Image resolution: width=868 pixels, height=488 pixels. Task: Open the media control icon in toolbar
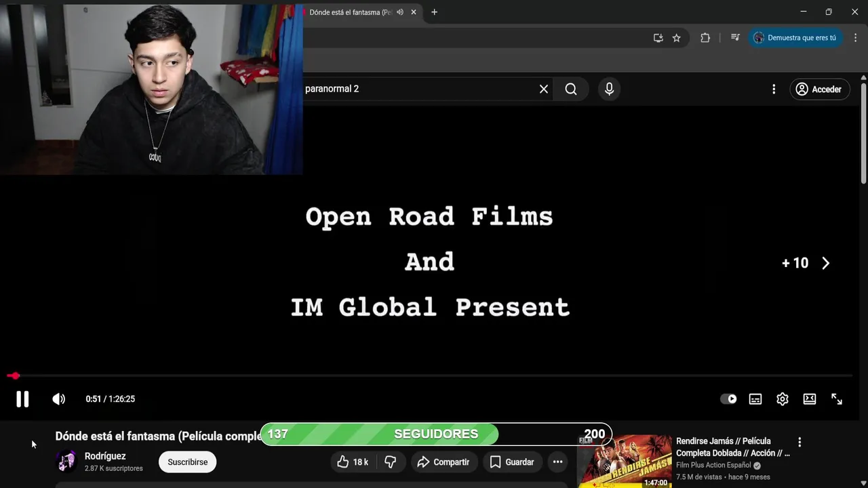[x=735, y=38]
